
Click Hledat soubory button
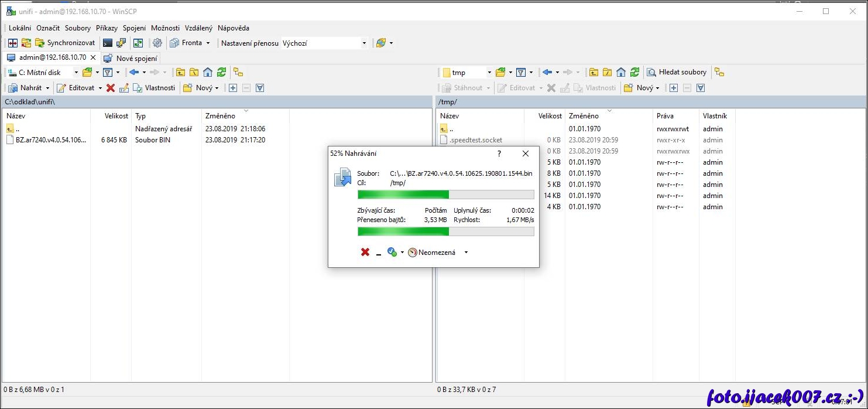[x=677, y=72]
